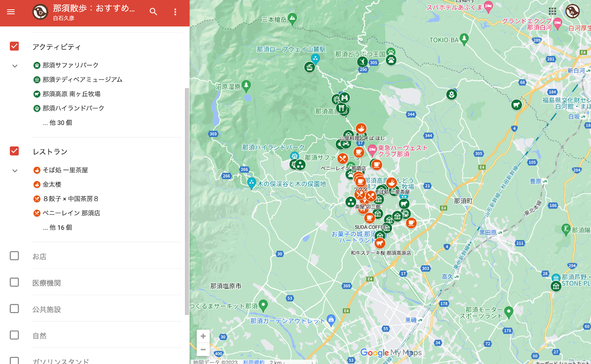Open the hamburger menu
Image resolution: width=591 pixels, height=364 pixels.
(11, 12)
